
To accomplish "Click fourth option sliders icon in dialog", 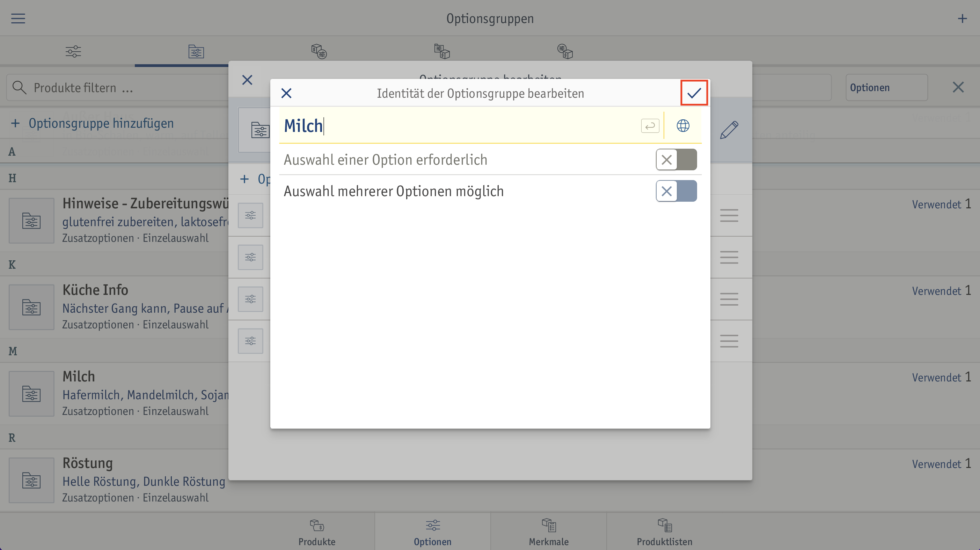I will (x=250, y=341).
